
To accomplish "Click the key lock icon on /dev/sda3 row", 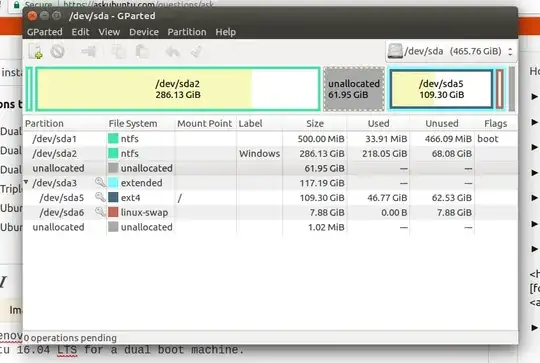I will [x=100, y=182].
